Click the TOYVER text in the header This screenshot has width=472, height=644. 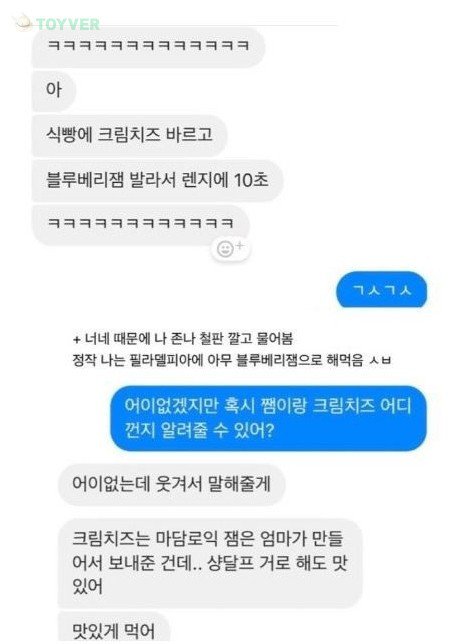(x=68, y=24)
